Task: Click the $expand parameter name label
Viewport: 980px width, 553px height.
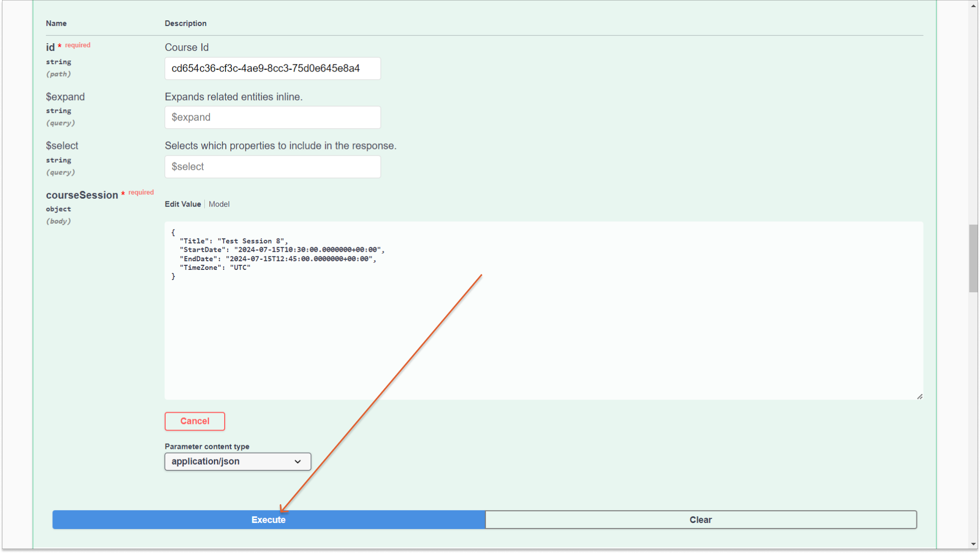Action: [65, 97]
